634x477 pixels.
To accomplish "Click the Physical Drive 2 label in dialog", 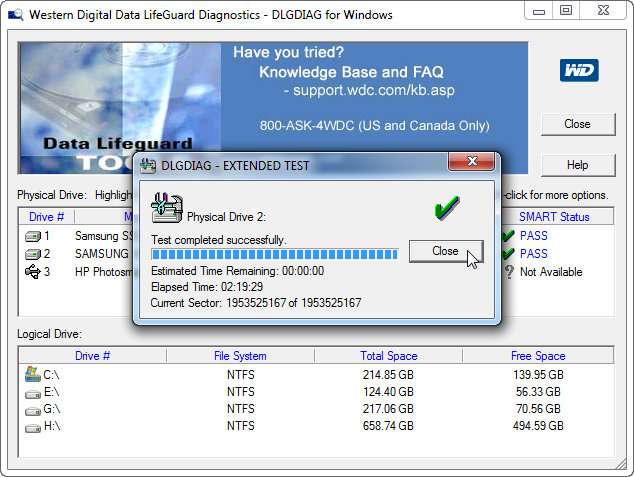I will tap(226, 217).
